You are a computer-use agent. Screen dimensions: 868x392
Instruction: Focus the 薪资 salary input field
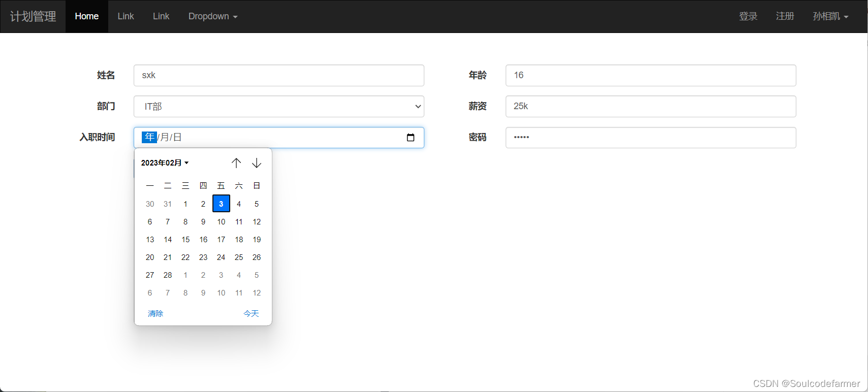click(x=651, y=107)
